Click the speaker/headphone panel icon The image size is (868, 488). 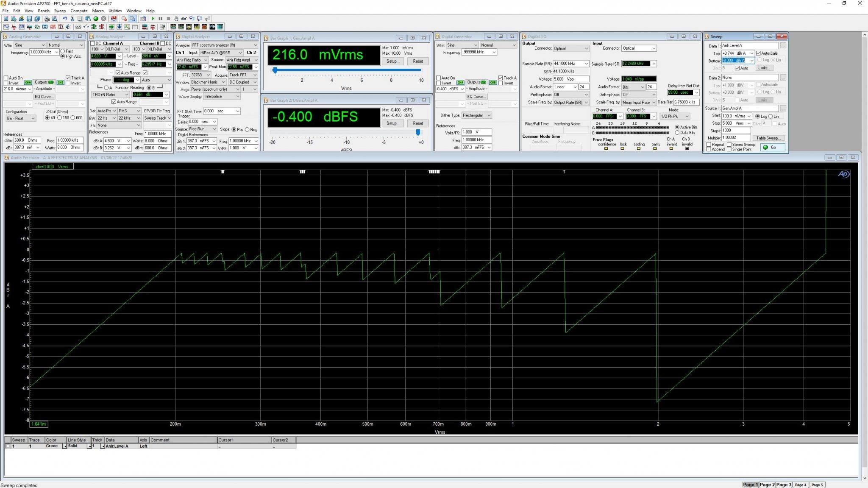point(68,27)
